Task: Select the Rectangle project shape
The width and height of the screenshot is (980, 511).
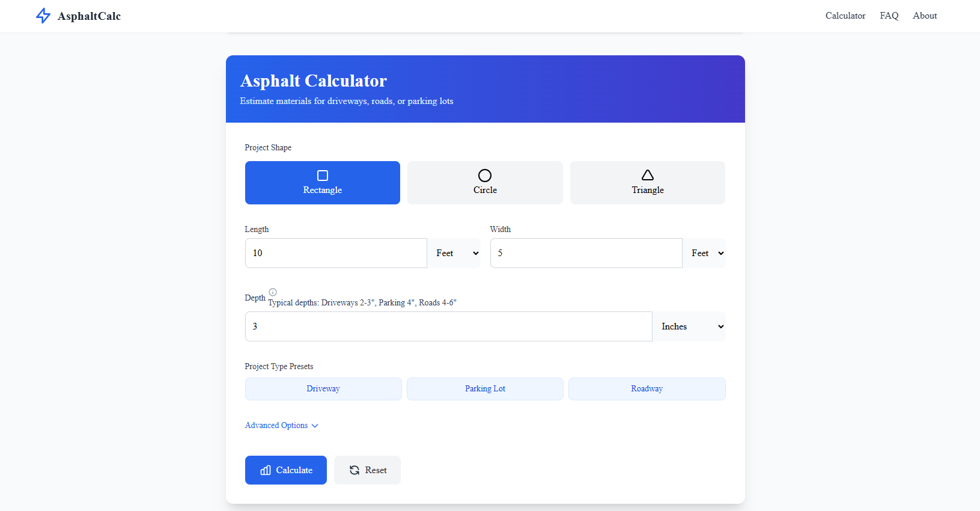Action: [x=323, y=190]
